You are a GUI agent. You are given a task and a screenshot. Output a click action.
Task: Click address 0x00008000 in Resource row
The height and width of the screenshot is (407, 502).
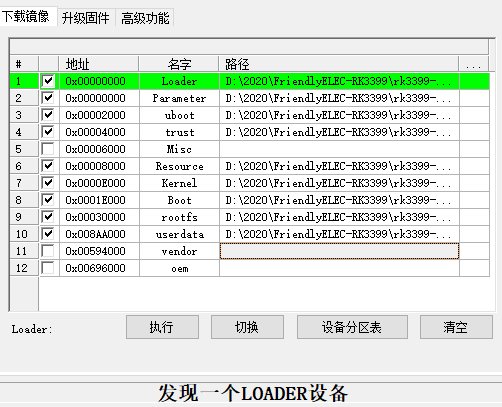pos(99,166)
